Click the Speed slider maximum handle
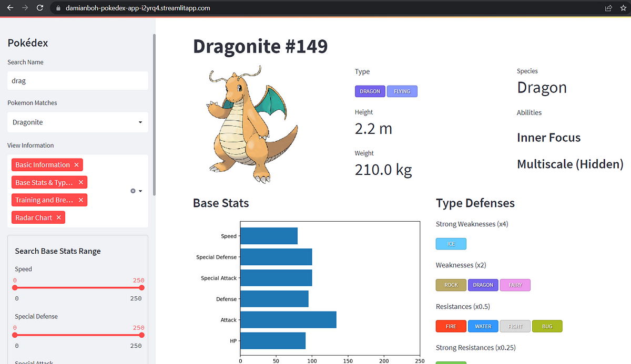This screenshot has width=631, height=364. pyautogui.click(x=141, y=287)
